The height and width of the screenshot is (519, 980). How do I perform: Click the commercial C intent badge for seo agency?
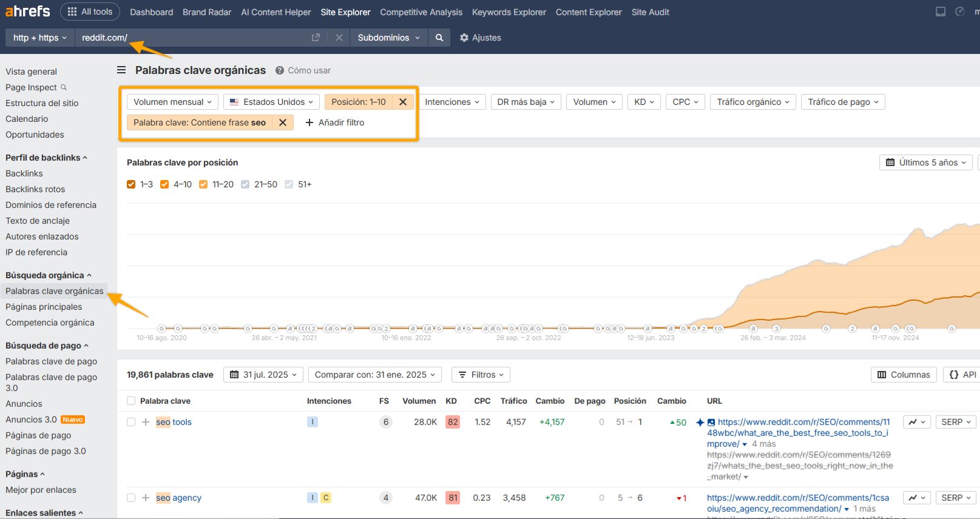coord(326,498)
